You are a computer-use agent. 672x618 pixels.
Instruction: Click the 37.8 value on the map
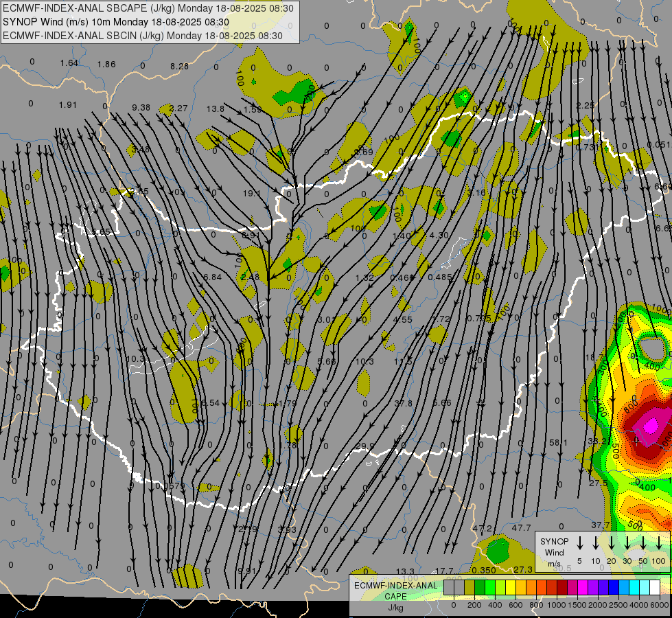tap(404, 403)
